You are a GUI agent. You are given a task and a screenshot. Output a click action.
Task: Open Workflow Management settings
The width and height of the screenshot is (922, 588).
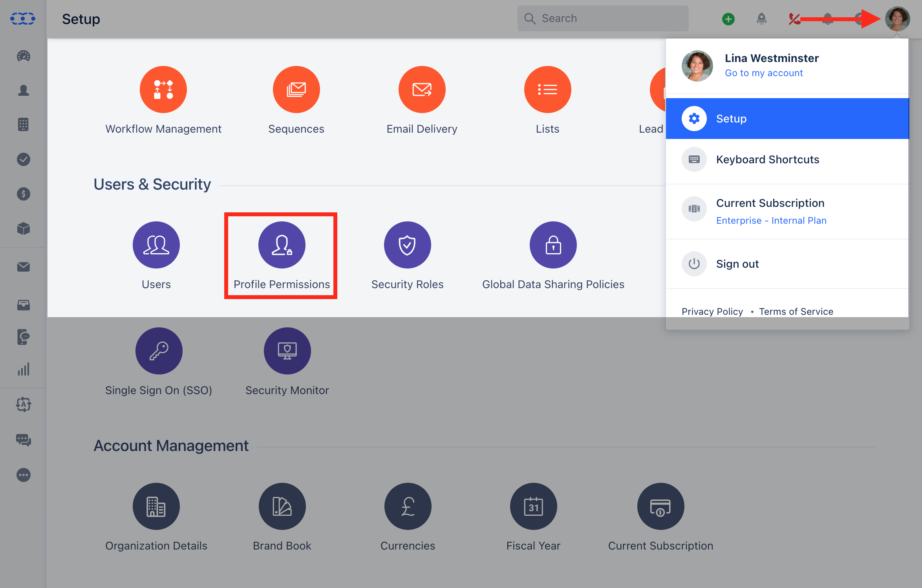(163, 89)
